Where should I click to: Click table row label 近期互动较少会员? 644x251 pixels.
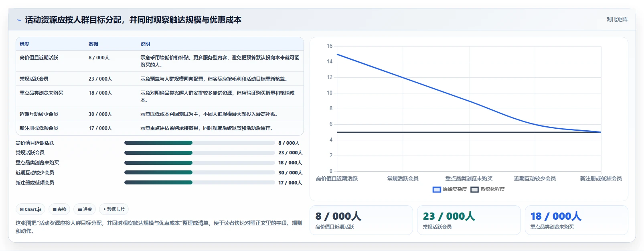click(39, 114)
